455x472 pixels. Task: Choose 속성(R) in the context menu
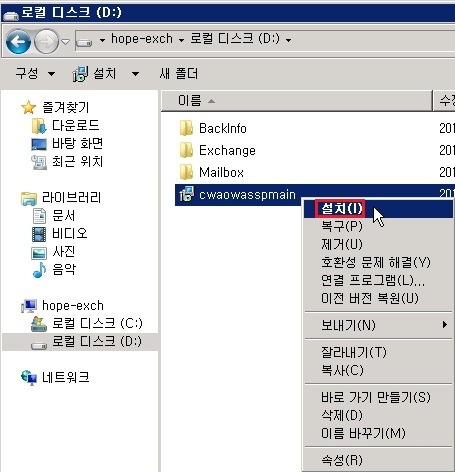[378, 460]
